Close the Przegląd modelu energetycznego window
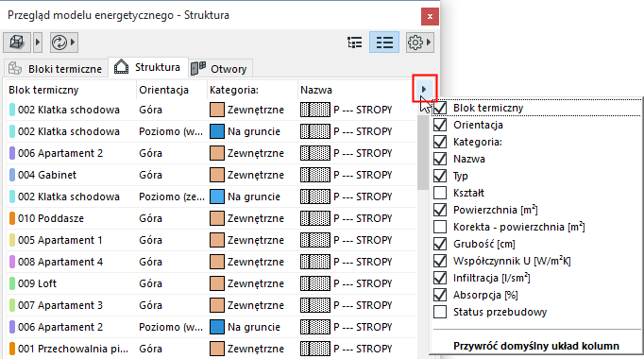Viewport: 644px width, 359px height. click(430, 16)
